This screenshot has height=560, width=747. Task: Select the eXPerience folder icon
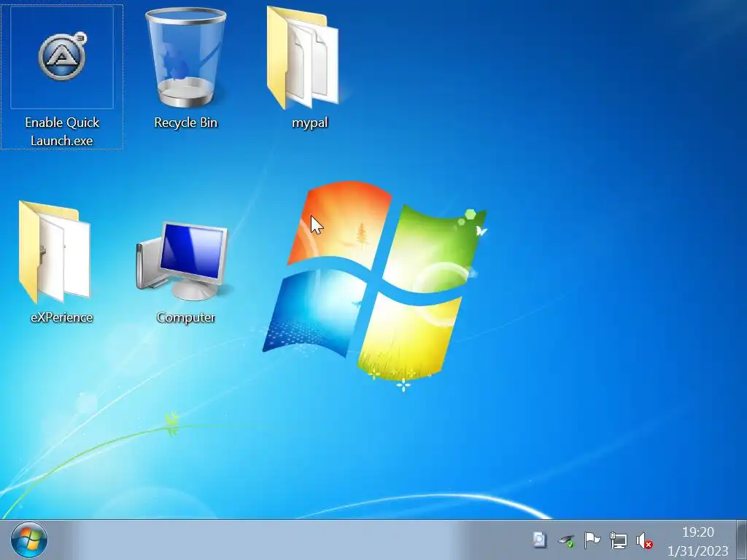point(55,252)
